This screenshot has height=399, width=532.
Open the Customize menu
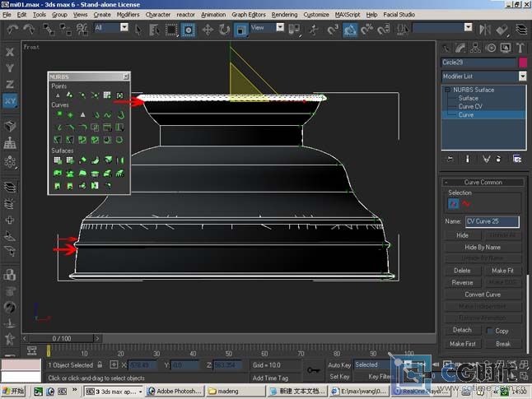click(x=316, y=15)
